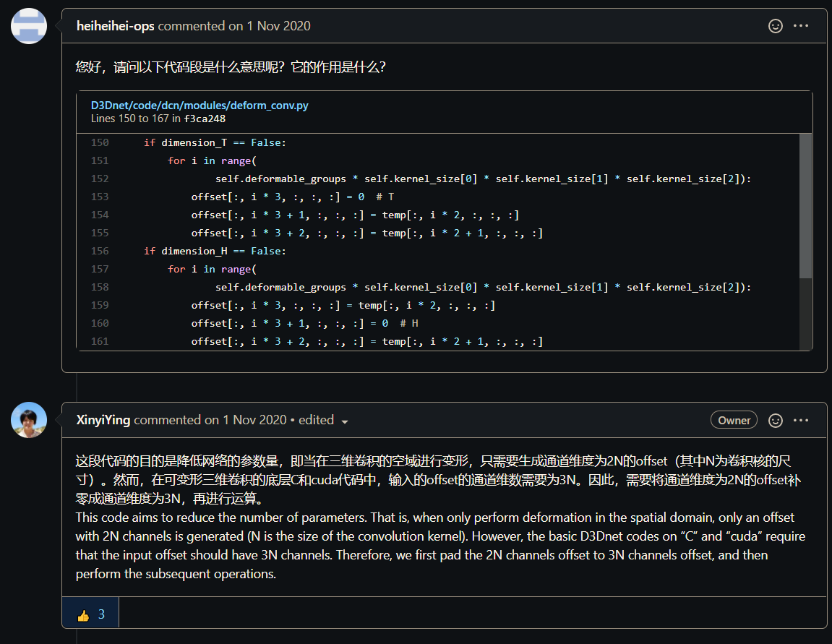The image size is (832, 644).
Task: Click the code snippet vertical scrollbar
Action: tap(805, 206)
